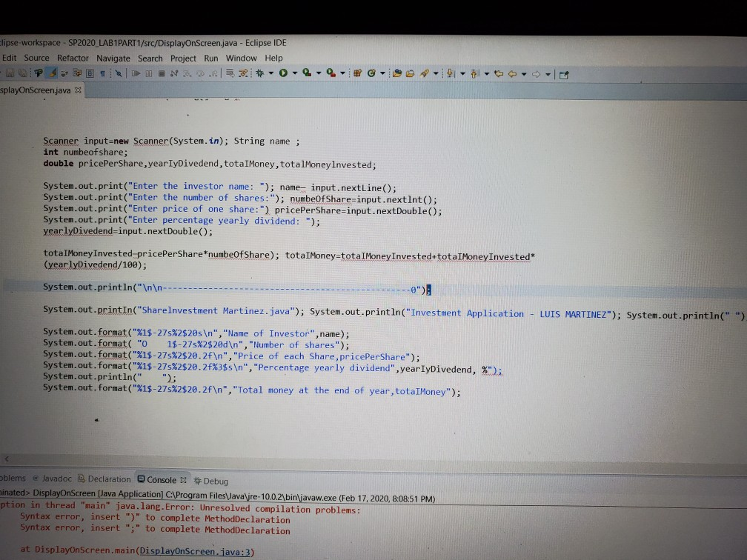The image size is (747, 560).
Task: Switch to the Problems tab
Action: (13, 478)
